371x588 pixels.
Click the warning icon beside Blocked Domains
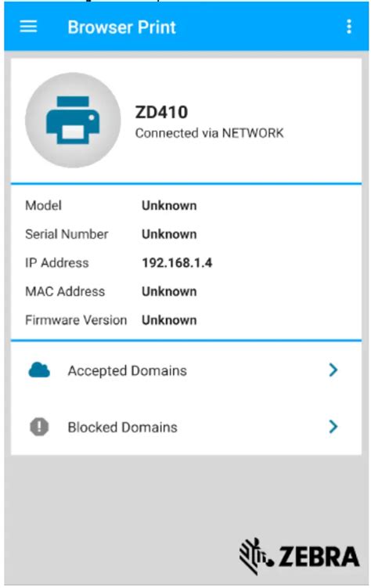tap(39, 427)
